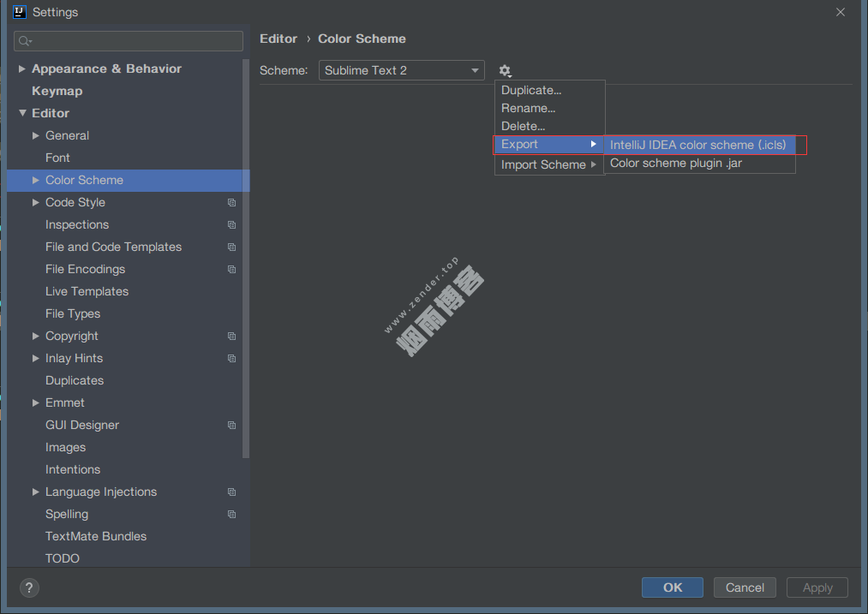Select Duplicate... from the scheme menu

pyautogui.click(x=531, y=90)
